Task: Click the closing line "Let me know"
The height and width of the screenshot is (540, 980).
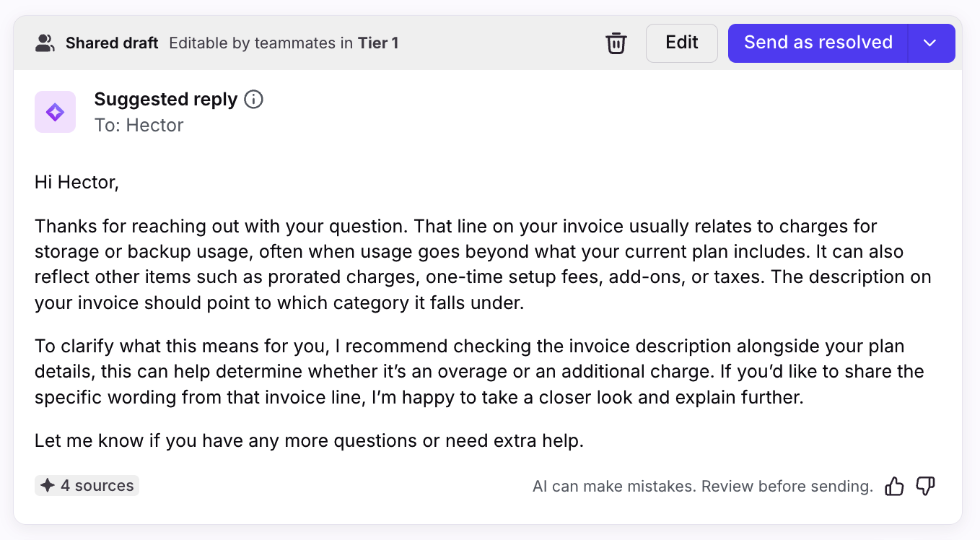Action: (x=309, y=440)
